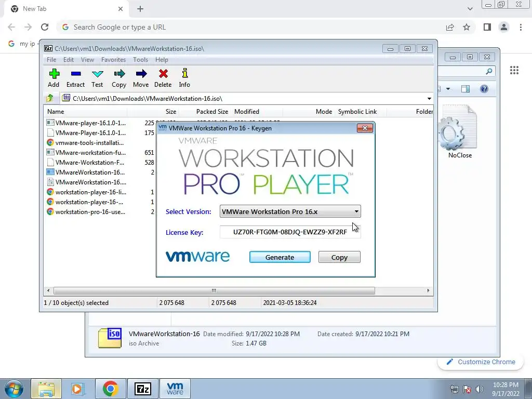Click the License Key field
Viewport: 532px width, 399px height.
click(290, 232)
